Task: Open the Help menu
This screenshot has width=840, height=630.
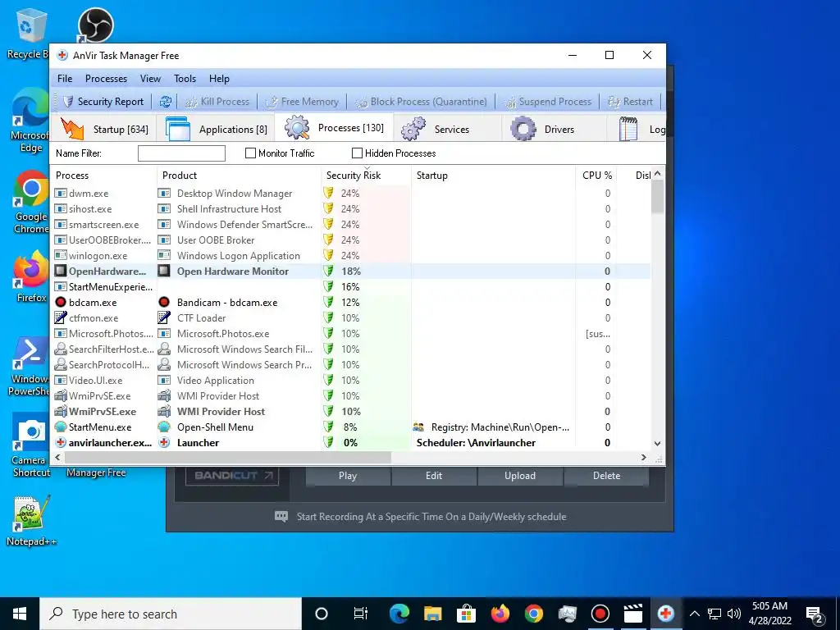Action: point(219,78)
